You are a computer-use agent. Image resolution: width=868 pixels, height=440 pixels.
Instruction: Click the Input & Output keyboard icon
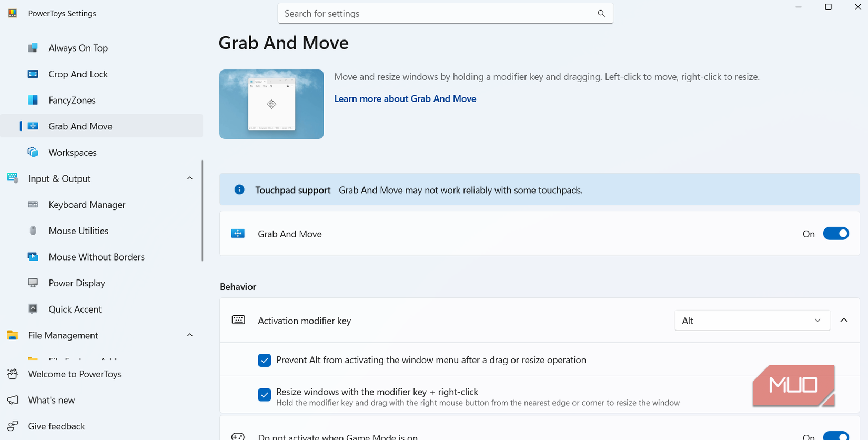(13, 178)
